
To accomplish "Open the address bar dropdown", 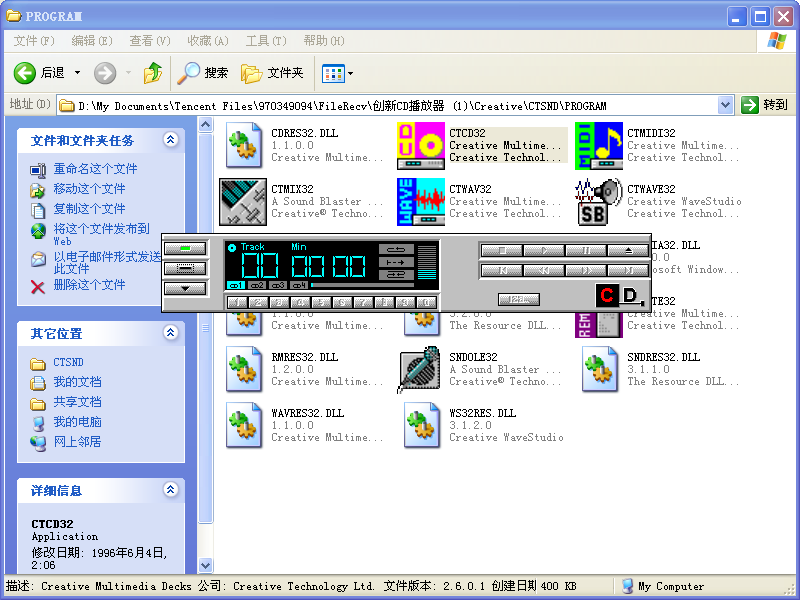I will pos(725,105).
